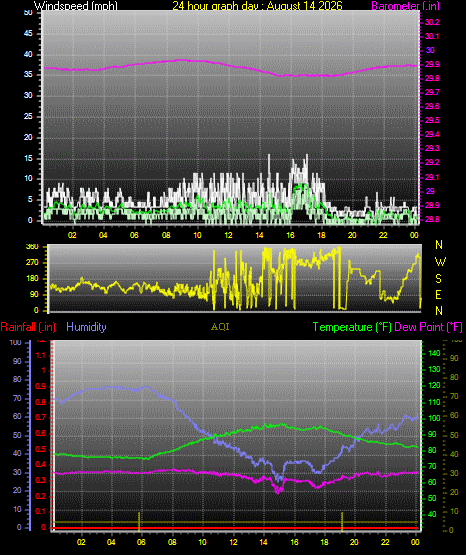Click the '180' wind direction axis value
Screen dimensions: 466x555
32,279
